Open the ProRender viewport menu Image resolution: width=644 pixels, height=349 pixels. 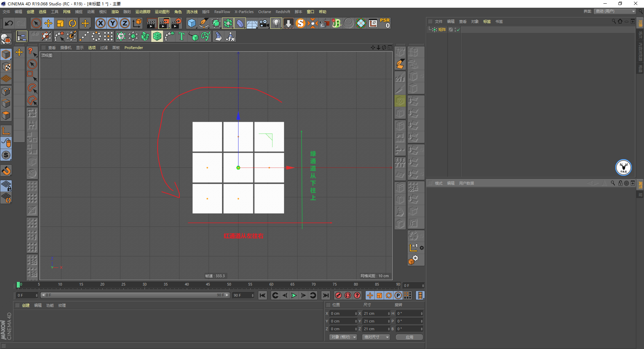133,48
